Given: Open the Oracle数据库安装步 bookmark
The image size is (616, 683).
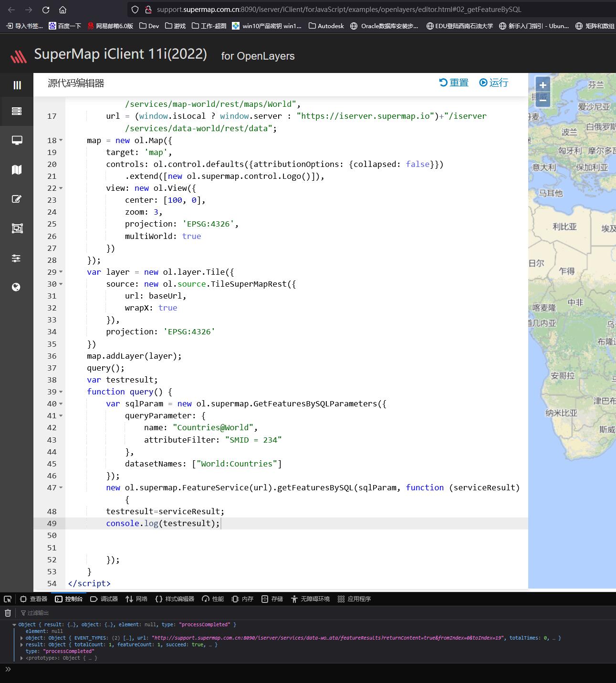Looking at the screenshot, I should pos(384,26).
